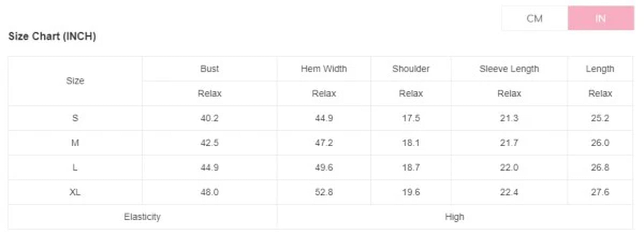Image resolution: width=644 pixels, height=234 pixels.
Task: Select the M size row label
Action: 75,143
